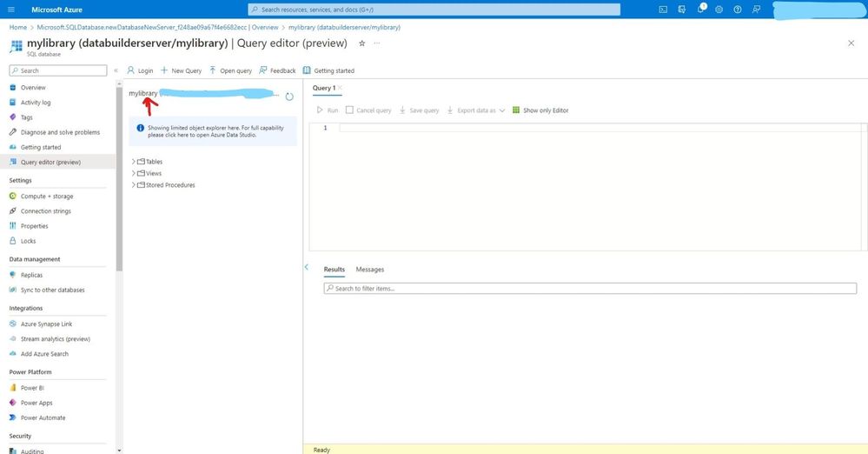The height and width of the screenshot is (454, 868).
Task: Click the Search to filter items field
Action: tap(590, 288)
